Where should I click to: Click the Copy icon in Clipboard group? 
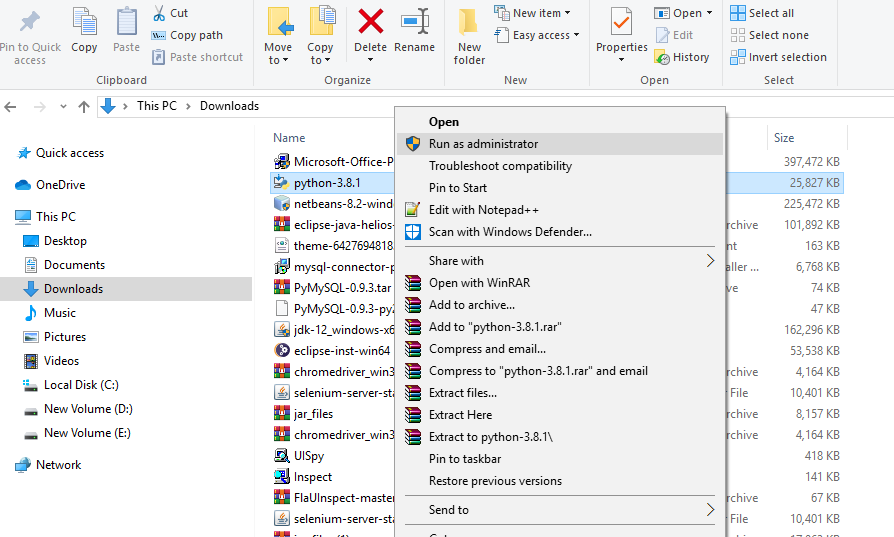[x=84, y=23]
